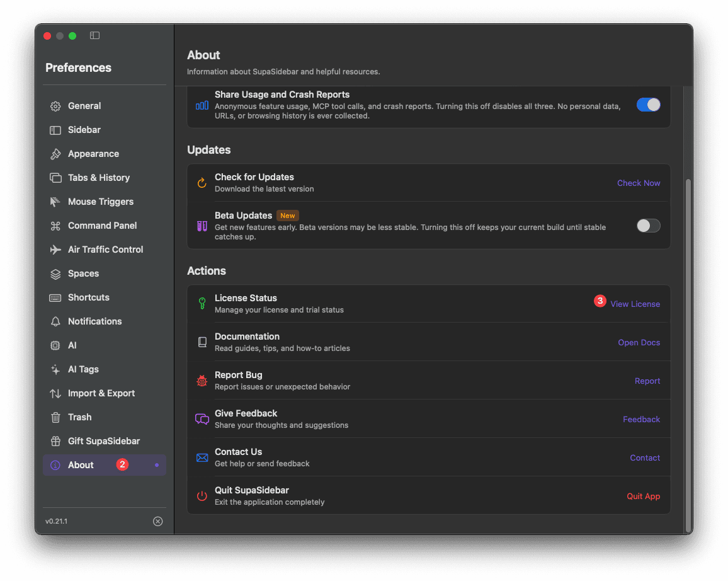The image size is (728, 581).
Task: Click the Trash bin icon
Action: [x=55, y=418]
